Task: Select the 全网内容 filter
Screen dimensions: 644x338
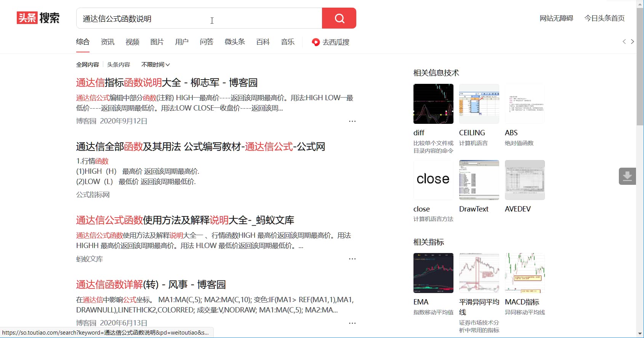Action: 87,65
